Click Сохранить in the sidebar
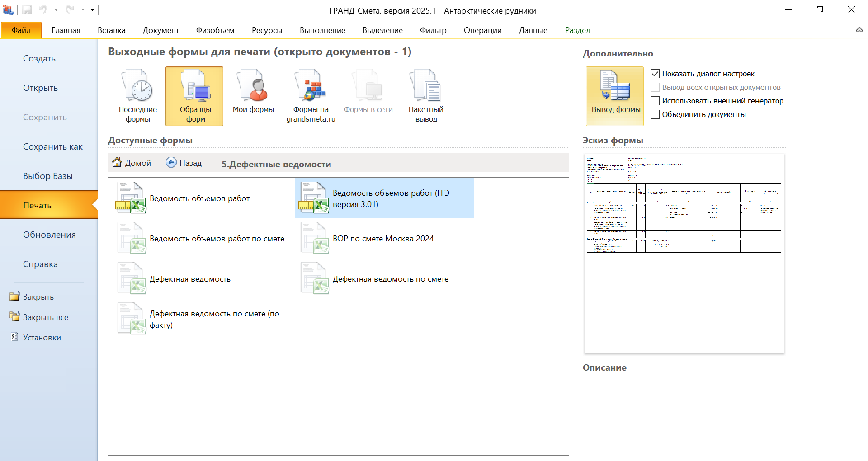The width and height of the screenshot is (868, 461). [49, 117]
